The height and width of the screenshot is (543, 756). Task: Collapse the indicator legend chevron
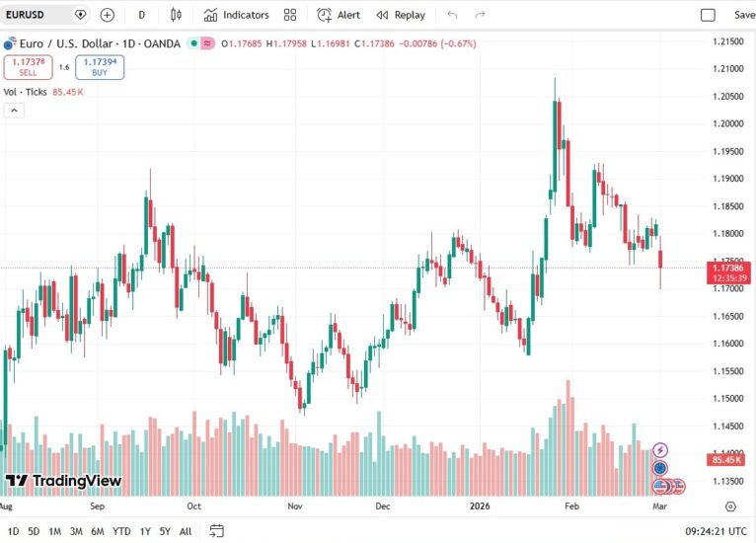click(x=14, y=110)
